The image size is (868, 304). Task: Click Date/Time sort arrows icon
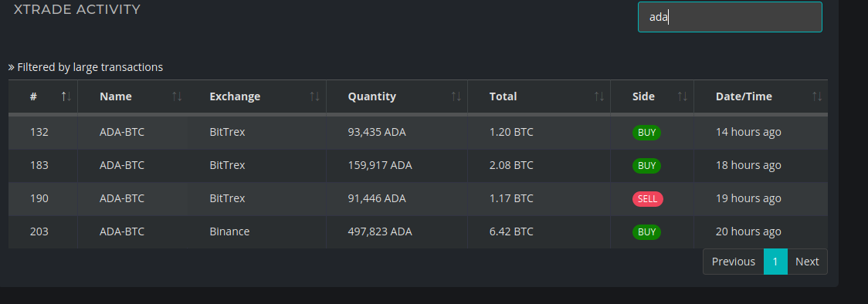[817, 96]
